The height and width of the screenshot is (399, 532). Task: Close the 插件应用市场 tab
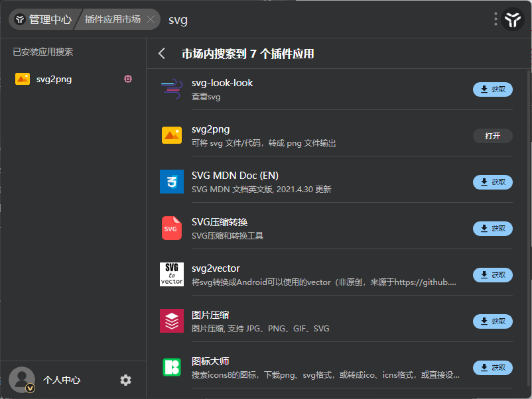151,19
